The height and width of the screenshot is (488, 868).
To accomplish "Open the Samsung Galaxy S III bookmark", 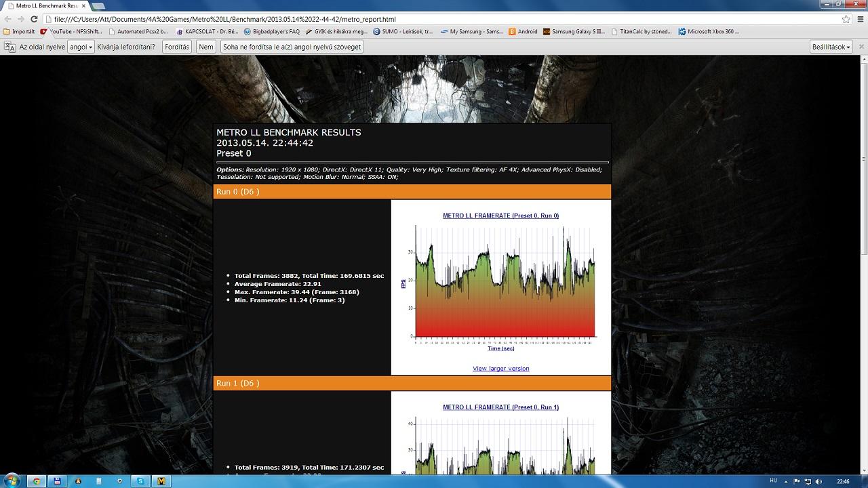I will pos(574,31).
